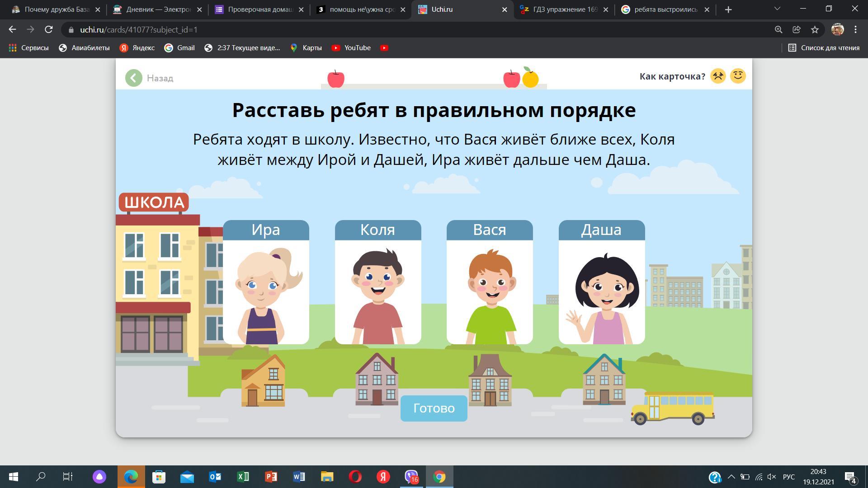
Task: Select the Вася character card
Action: click(490, 282)
